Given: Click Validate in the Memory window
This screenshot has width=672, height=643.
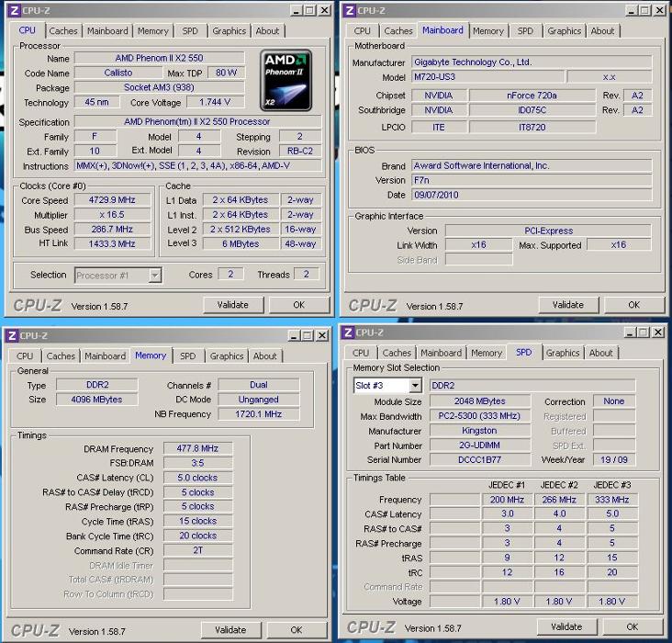Looking at the screenshot, I should (x=230, y=630).
